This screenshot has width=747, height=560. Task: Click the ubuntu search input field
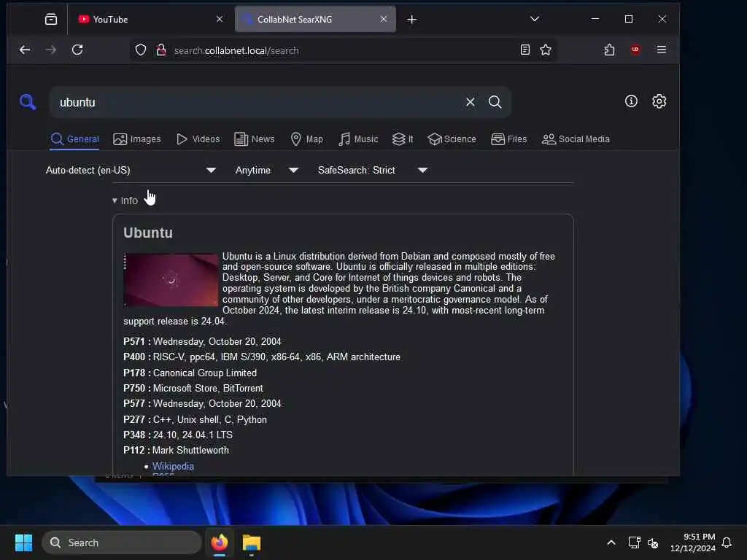point(258,102)
